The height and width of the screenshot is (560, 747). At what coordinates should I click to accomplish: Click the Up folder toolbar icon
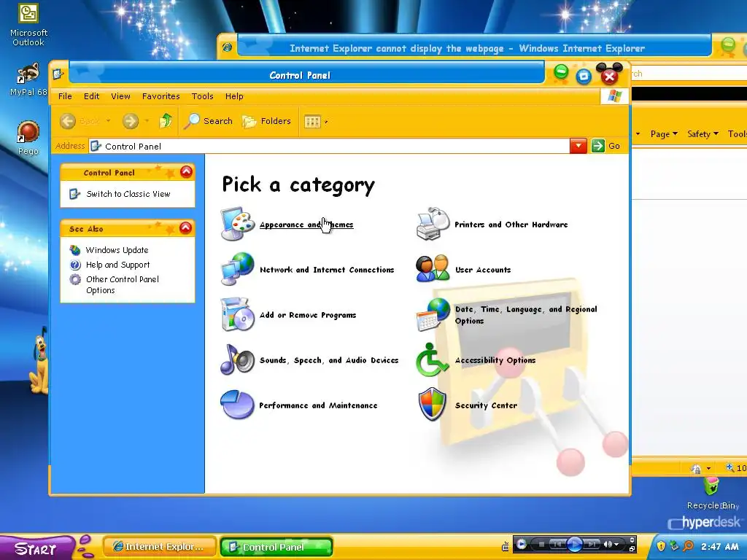pos(166,121)
